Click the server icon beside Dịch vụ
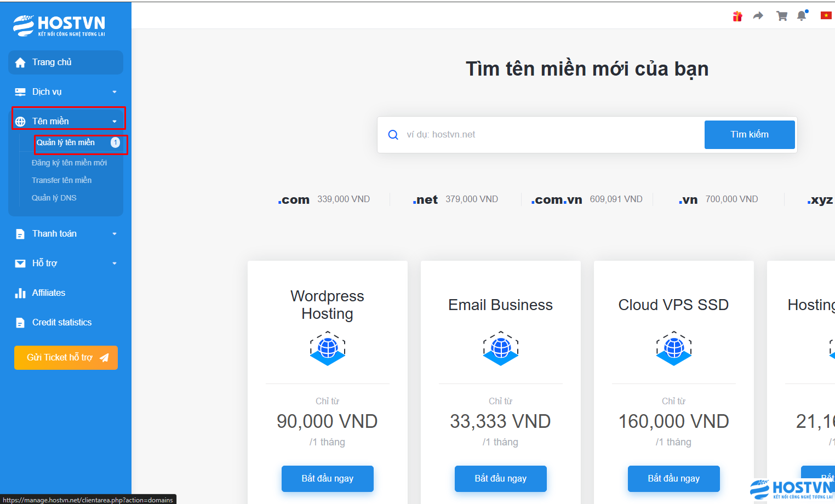 (x=20, y=92)
